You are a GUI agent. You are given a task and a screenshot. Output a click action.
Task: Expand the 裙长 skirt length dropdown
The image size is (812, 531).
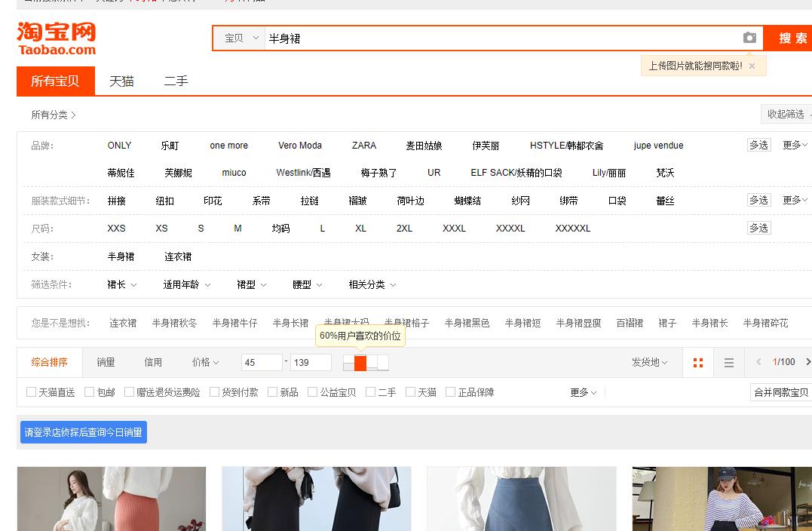pyautogui.click(x=122, y=284)
